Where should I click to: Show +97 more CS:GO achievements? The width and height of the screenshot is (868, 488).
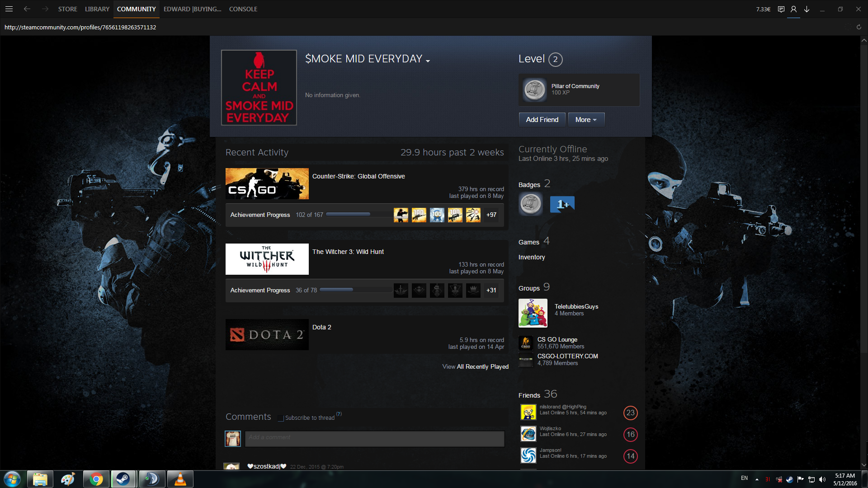coord(491,215)
